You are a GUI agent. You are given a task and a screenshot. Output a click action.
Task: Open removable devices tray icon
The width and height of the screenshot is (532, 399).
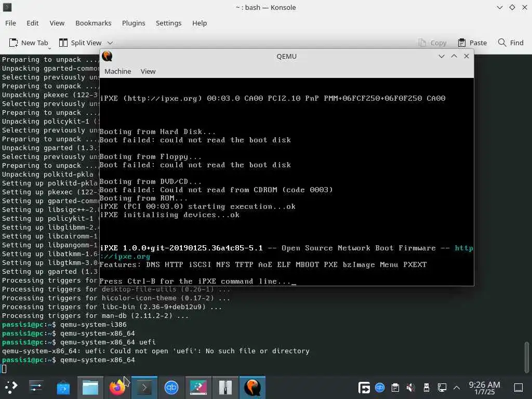pos(427,388)
